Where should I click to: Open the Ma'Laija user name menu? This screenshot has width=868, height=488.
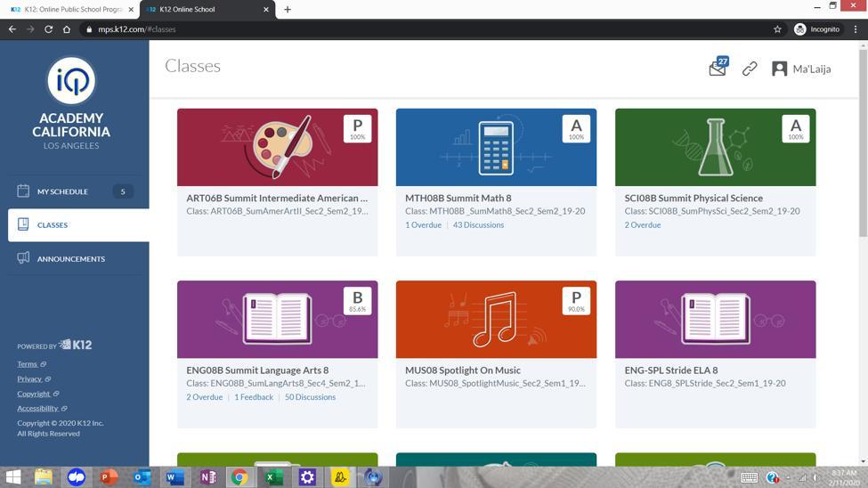(812, 69)
